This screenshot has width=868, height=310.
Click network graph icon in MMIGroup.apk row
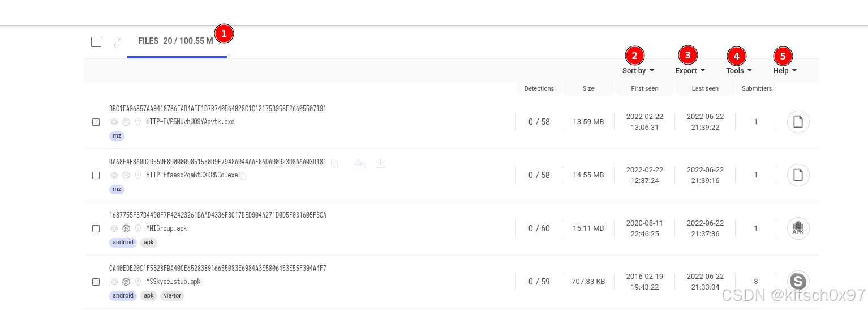coord(126,228)
